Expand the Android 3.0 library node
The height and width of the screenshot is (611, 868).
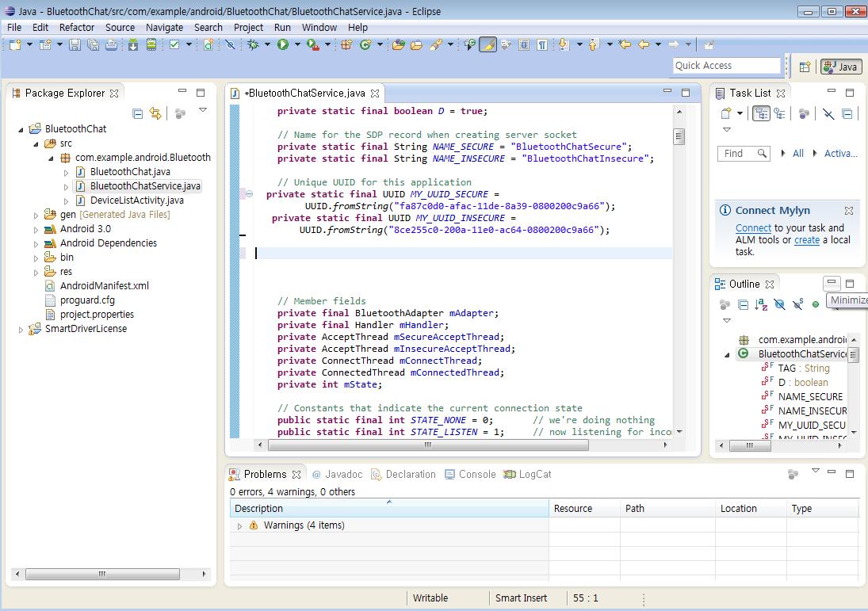click(x=36, y=230)
